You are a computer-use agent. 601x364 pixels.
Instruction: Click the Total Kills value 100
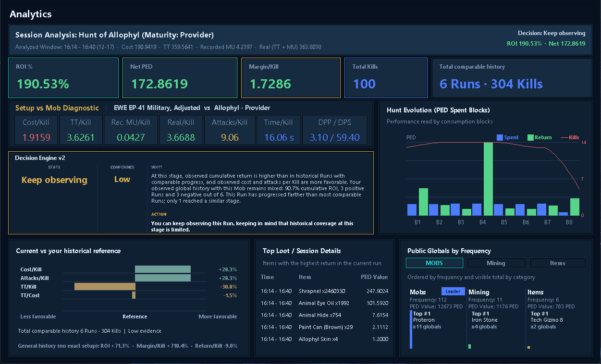click(364, 84)
